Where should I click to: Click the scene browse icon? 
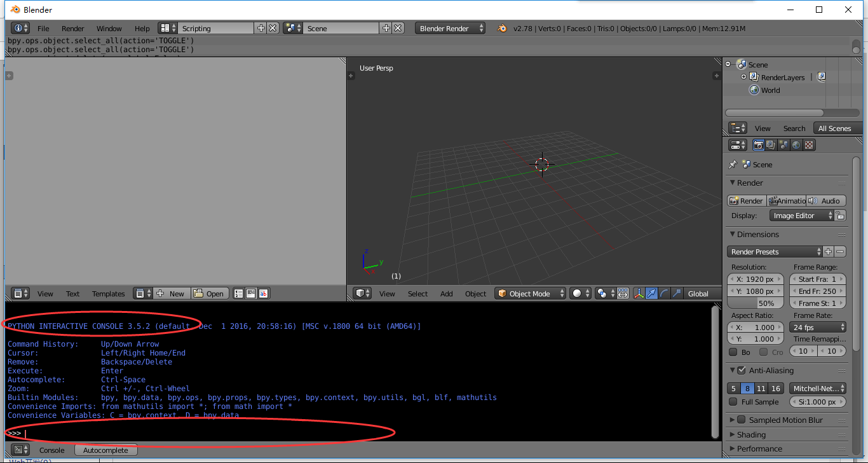point(293,28)
